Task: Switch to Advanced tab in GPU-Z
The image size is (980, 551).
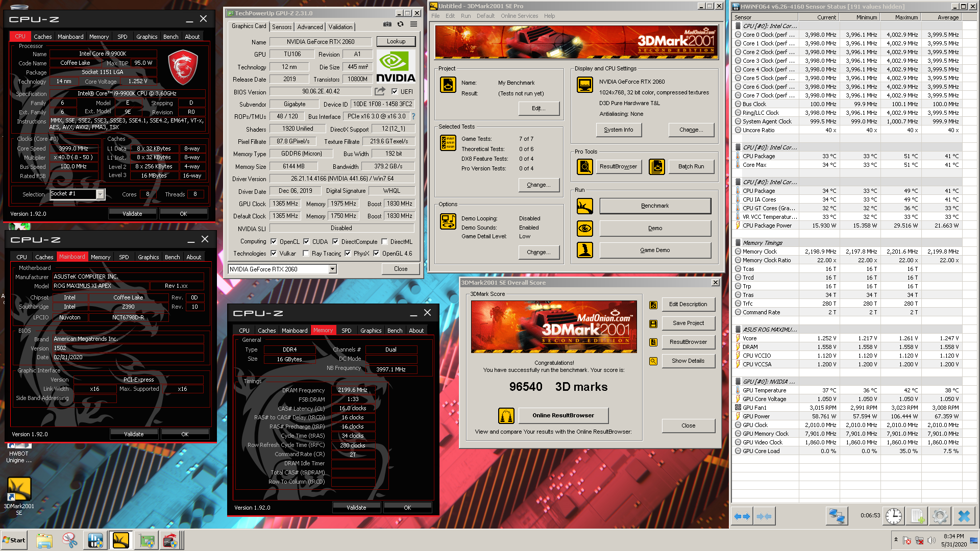Action: click(310, 27)
